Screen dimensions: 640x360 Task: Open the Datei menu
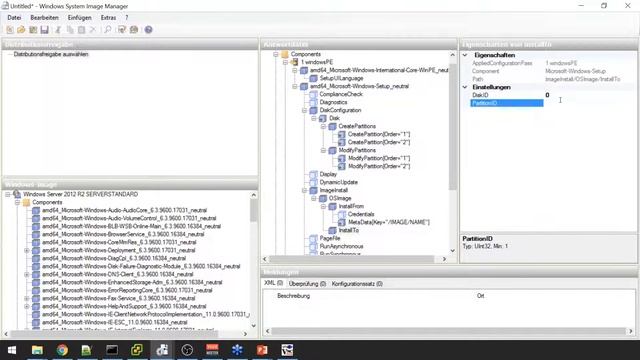click(14, 18)
